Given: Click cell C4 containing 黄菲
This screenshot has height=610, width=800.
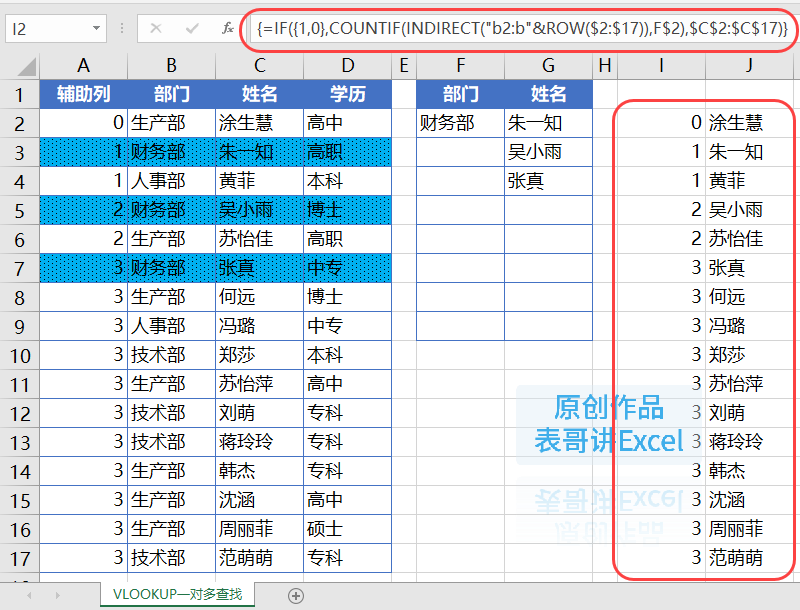Looking at the screenshot, I should (260, 181).
